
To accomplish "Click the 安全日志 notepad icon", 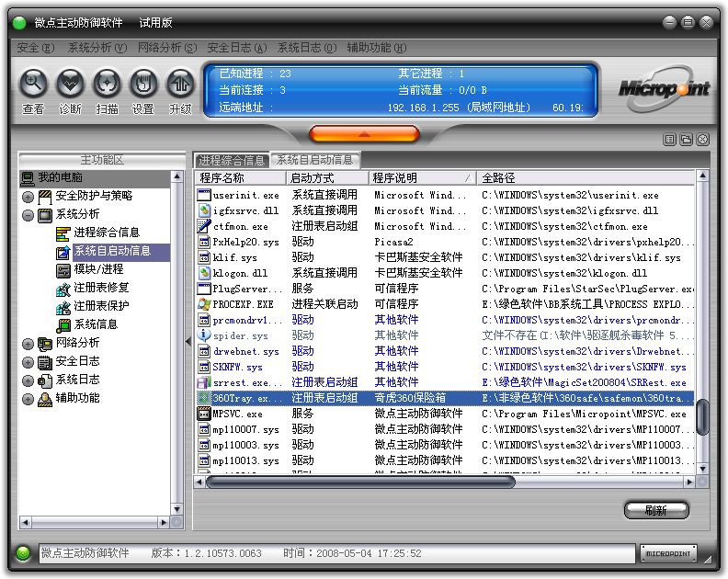I will click(45, 363).
